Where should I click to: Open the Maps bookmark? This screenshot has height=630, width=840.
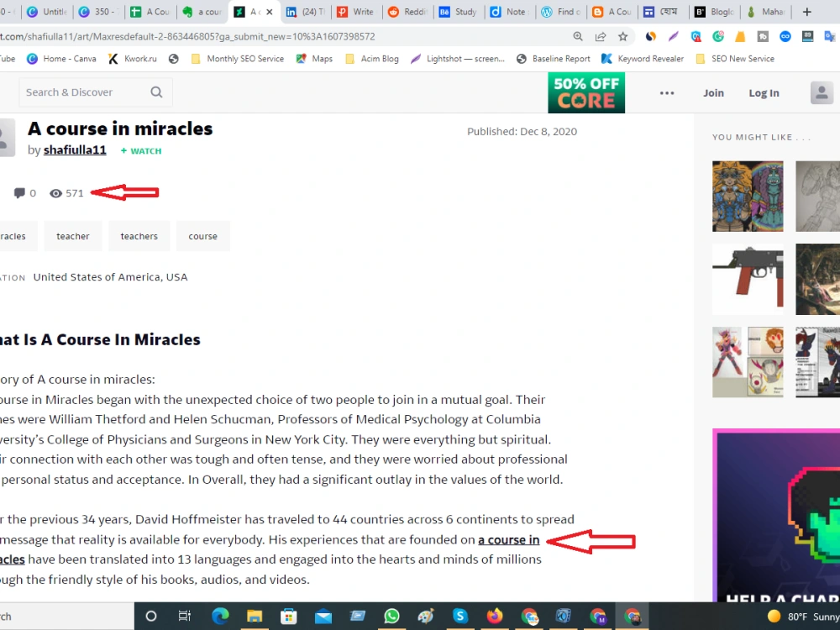[314, 59]
